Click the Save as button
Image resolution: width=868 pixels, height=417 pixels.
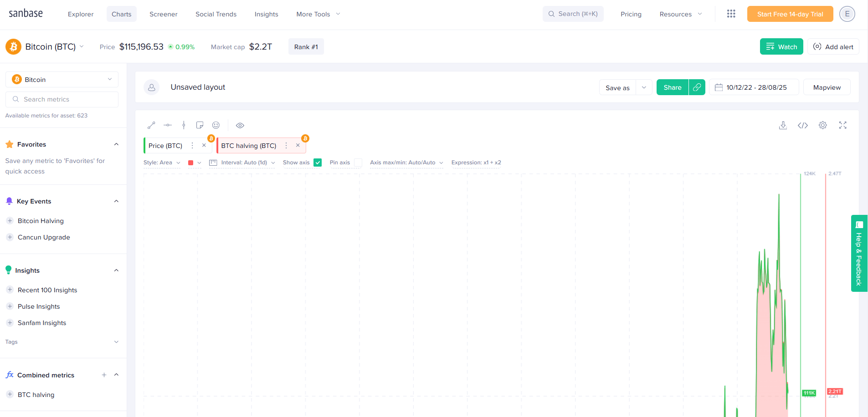coord(617,87)
